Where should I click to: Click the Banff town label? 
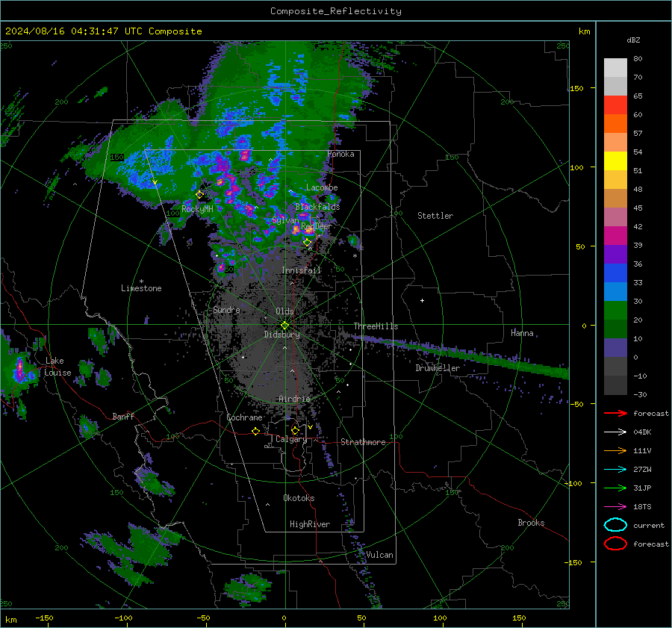123,416
